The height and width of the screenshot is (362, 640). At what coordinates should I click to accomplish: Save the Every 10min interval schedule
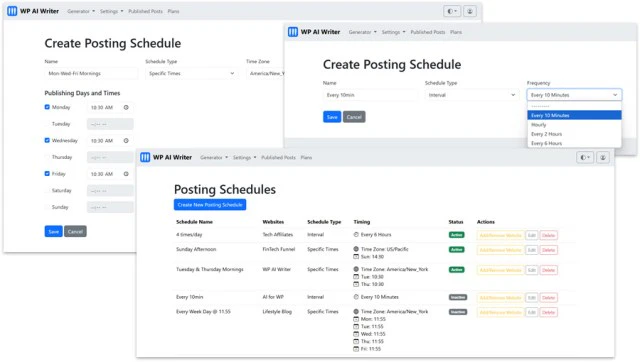pos(332,117)
